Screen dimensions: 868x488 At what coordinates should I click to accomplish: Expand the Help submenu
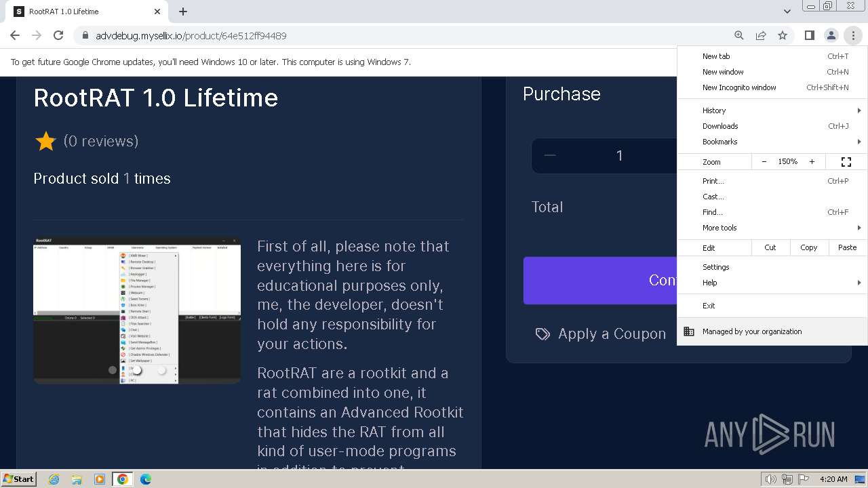point(772,283)
